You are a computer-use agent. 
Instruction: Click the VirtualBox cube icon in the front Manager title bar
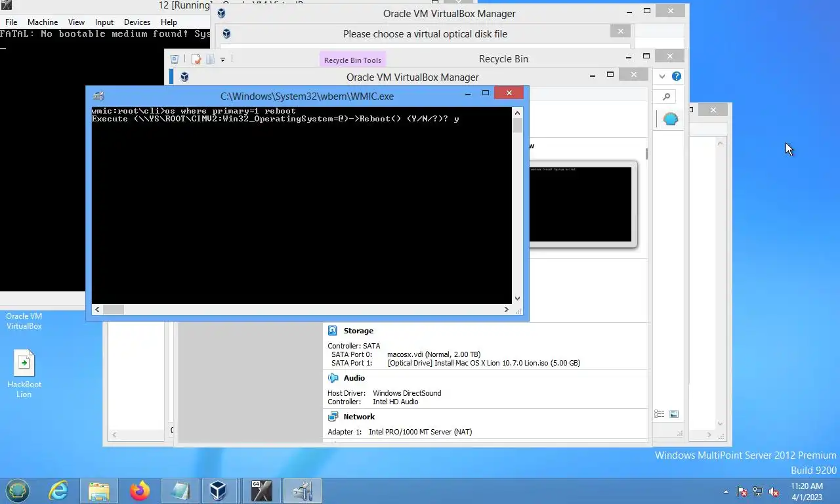tap(184, 77)
